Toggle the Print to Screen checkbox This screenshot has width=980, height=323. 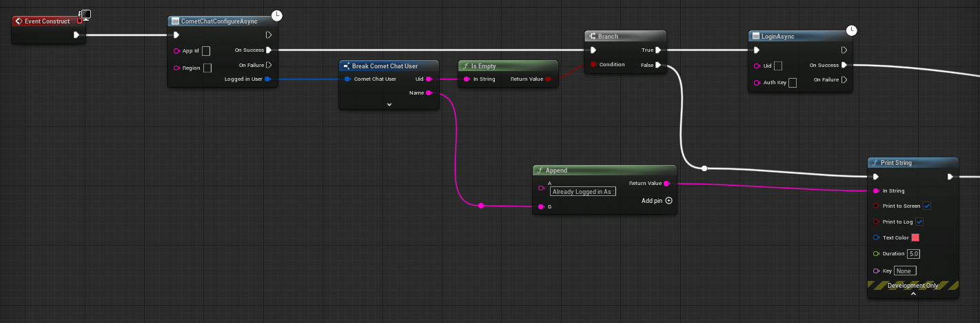pos(927,206)
